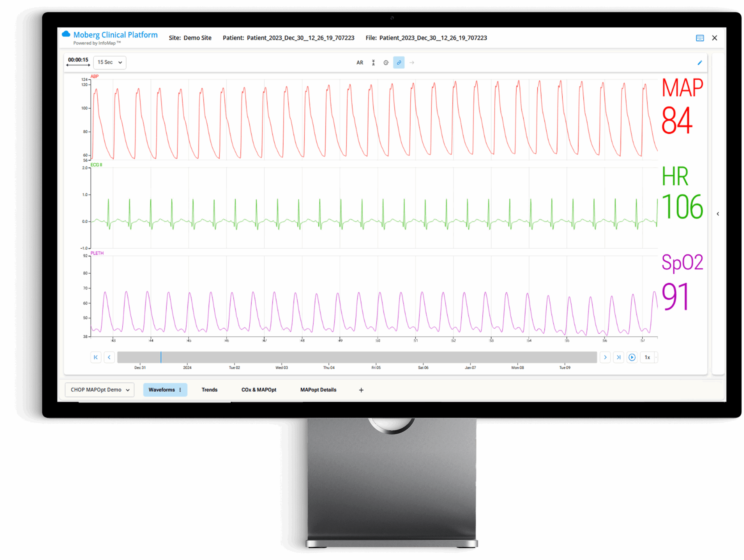
Task: Step back one timeline page
Action: click(109, 357)
